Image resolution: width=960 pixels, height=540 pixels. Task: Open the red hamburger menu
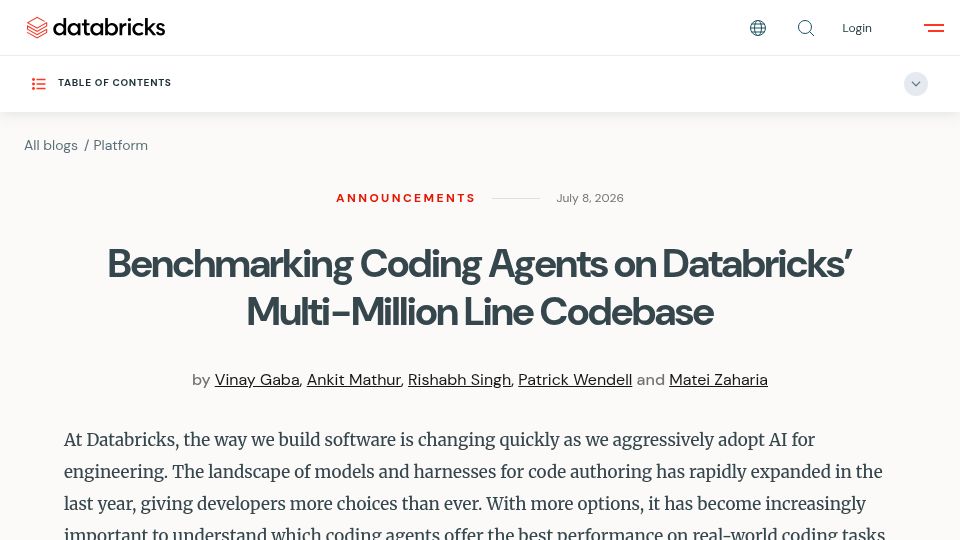[934, 28]
